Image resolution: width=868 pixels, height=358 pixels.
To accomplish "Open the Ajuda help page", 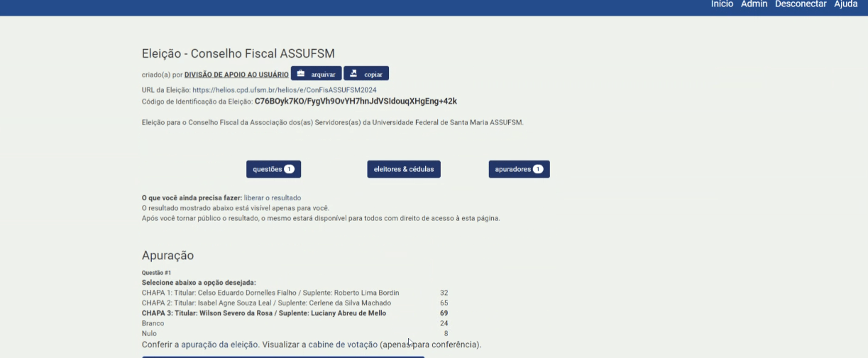I will [846, 4].
